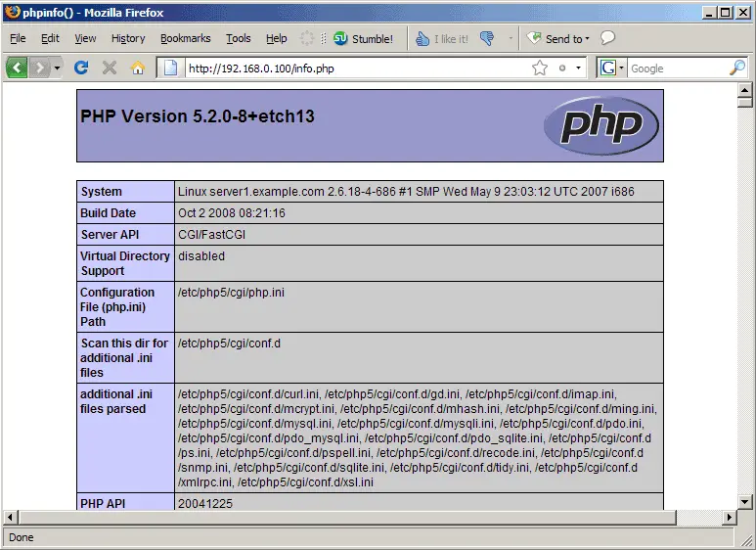Click the System row label

click(x=102, y=192)
